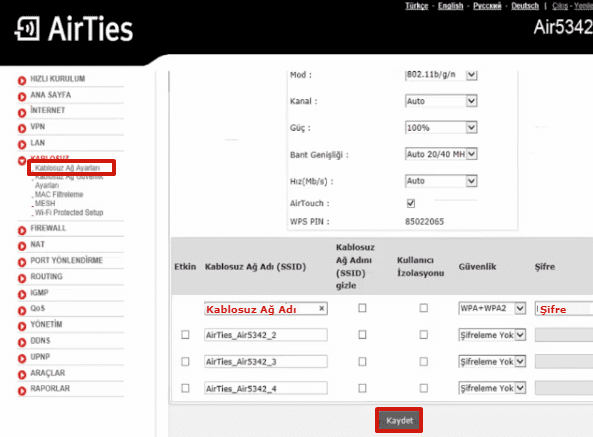Open the HIZLI KURULUM menu

(57, 79)
